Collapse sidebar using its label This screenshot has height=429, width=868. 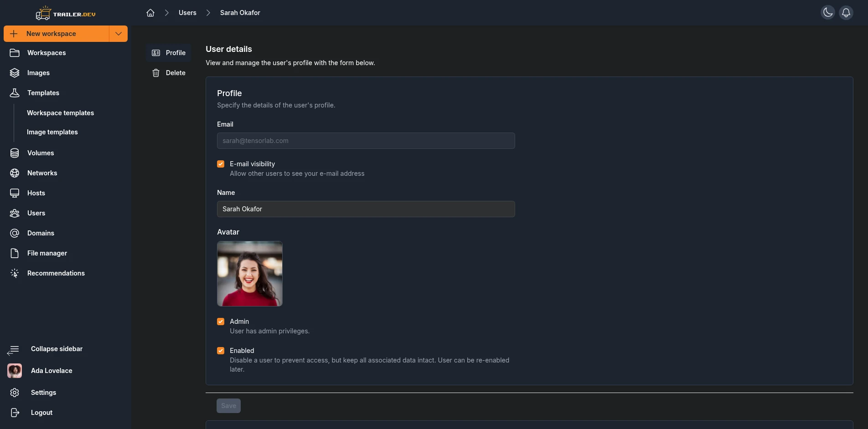[57, 349]
